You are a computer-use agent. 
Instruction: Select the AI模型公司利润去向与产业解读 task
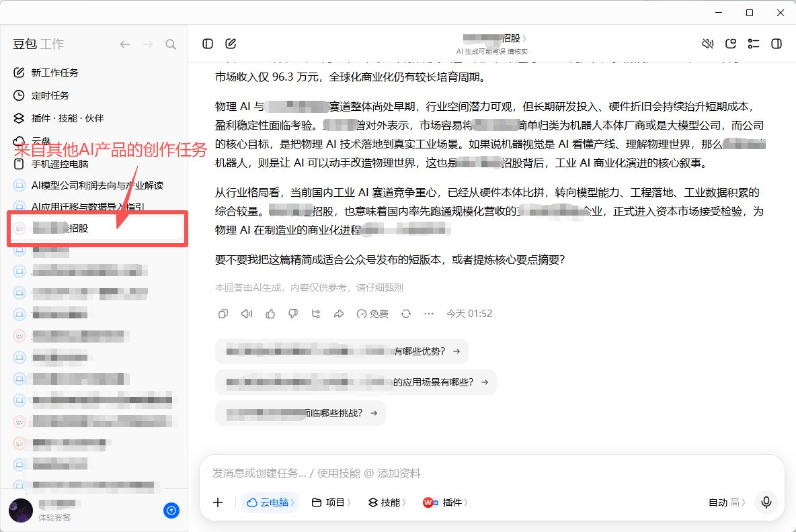point(94,185)
